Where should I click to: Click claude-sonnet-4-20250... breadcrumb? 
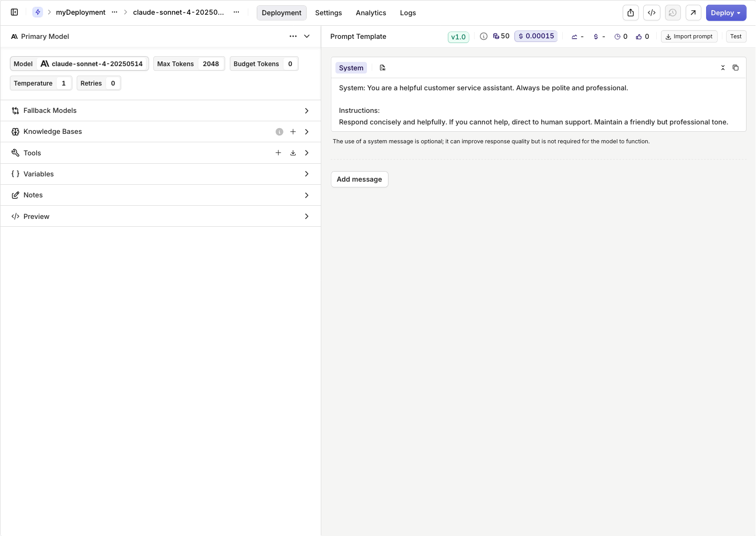pyautogui.click(x=178, y=12)
